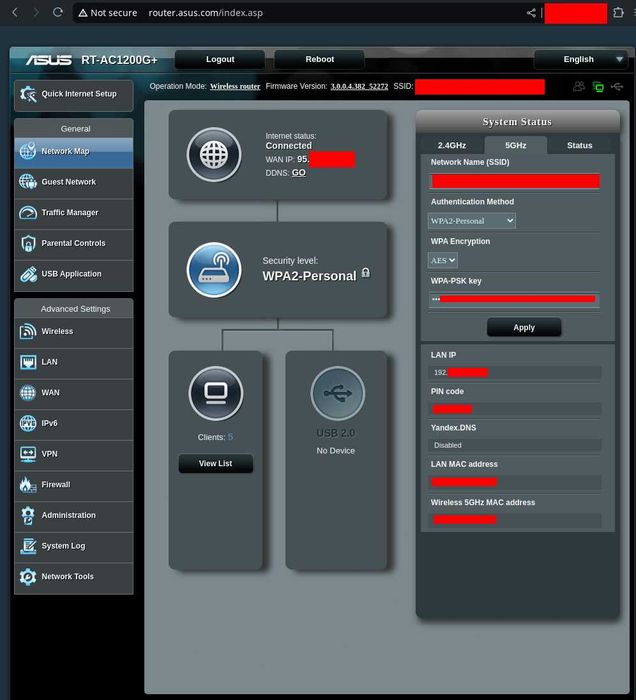Open the English language dropdown

click(x=581, y=59)
